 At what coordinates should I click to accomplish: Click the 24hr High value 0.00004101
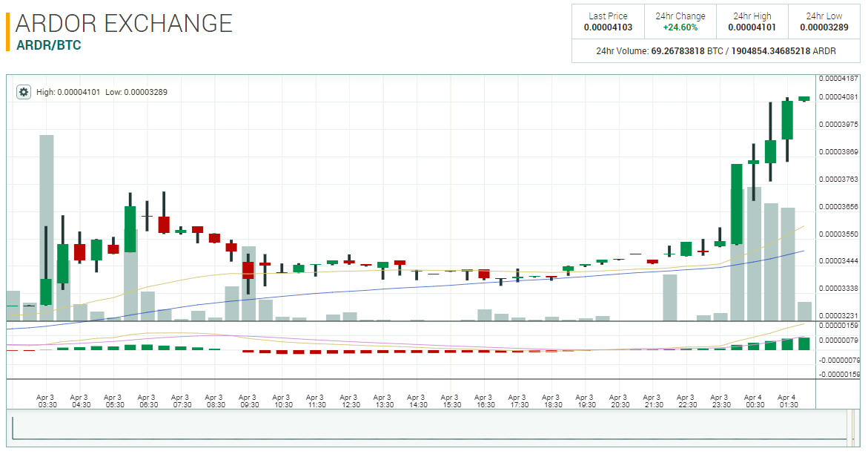(752, 27)
